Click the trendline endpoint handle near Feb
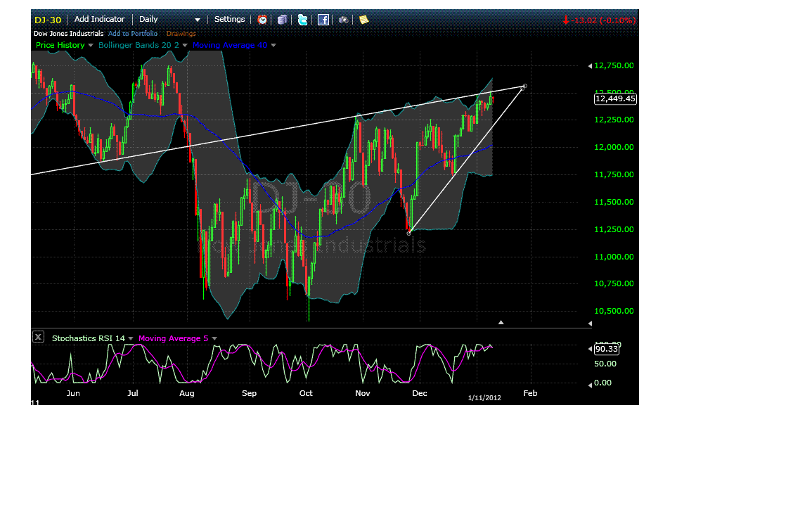 click(524, 86)
